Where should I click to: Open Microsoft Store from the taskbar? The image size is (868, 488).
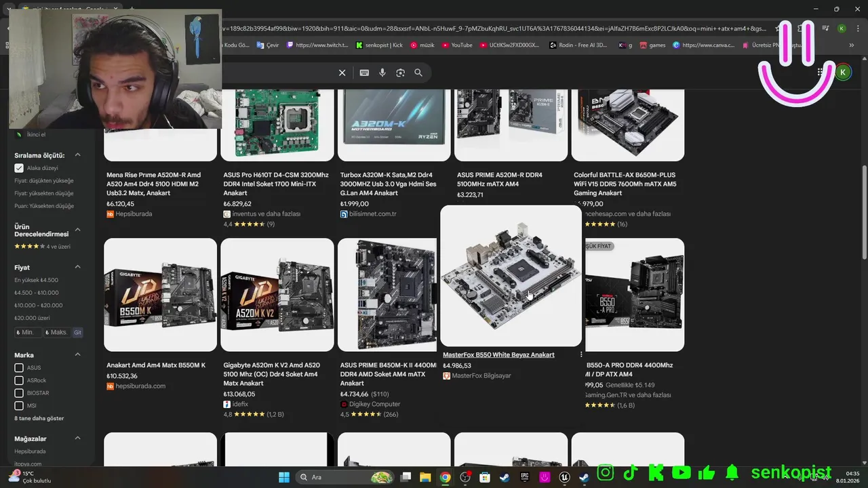pos(485,477)
